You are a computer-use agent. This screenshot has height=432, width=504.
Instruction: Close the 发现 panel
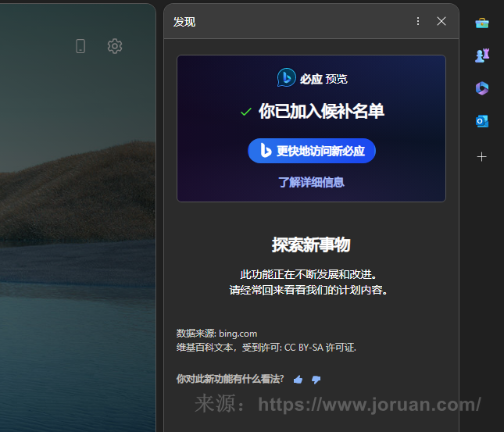point(441,21)
